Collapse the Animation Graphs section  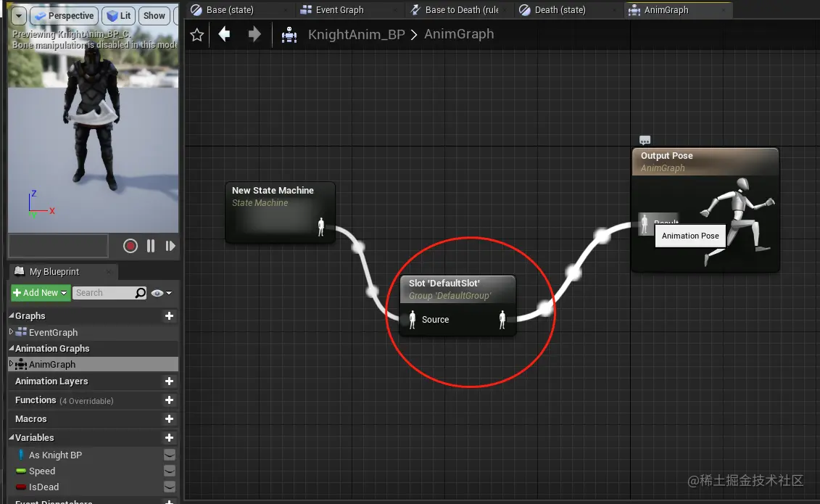[12, 348]
